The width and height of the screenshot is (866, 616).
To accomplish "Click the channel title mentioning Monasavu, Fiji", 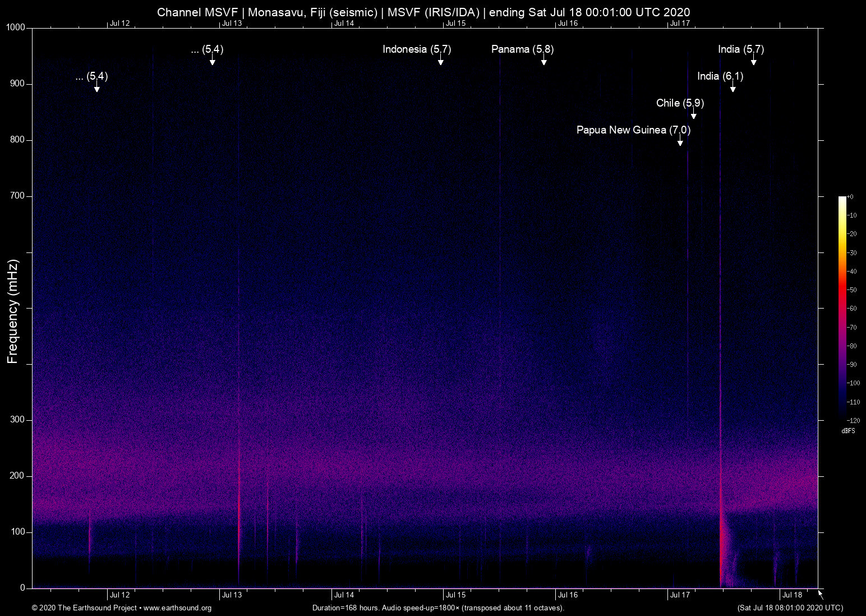I will tap(423, 12).
